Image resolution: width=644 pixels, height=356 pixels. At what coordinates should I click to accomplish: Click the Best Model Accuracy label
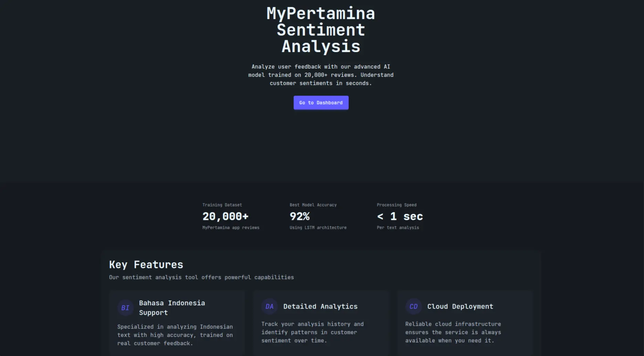[x=313, y=205]
